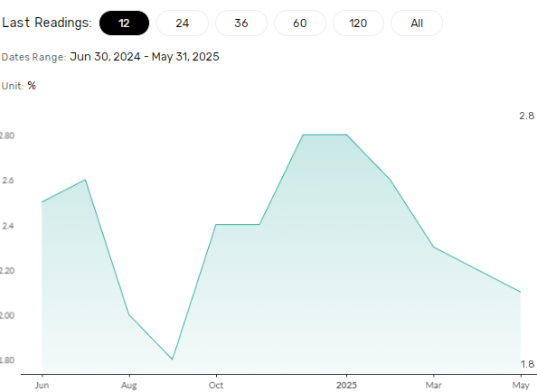This screenshot has width=537, height=392.
Task: Choose the 36 readings range
Action: click(241, 23)
